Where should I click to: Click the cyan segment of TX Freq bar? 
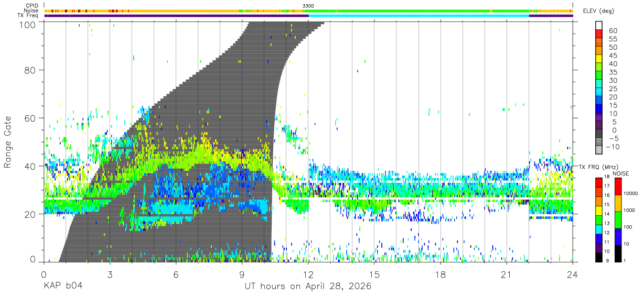(x=419, y=16)
